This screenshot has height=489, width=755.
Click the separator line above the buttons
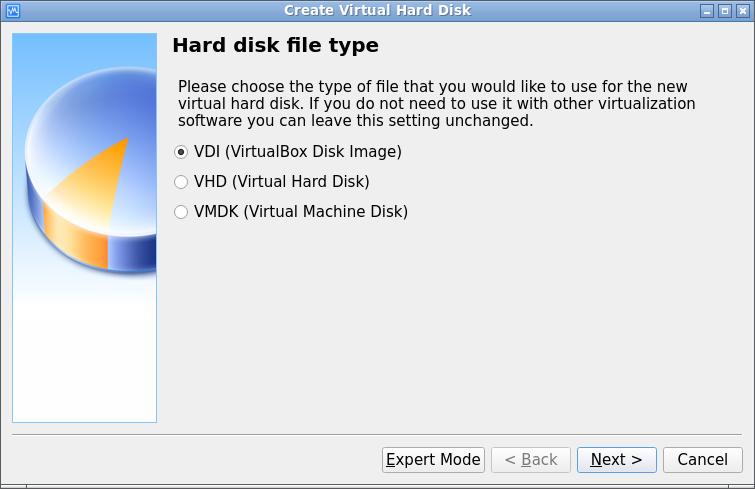pyautogui.click(x=377, y=435)
